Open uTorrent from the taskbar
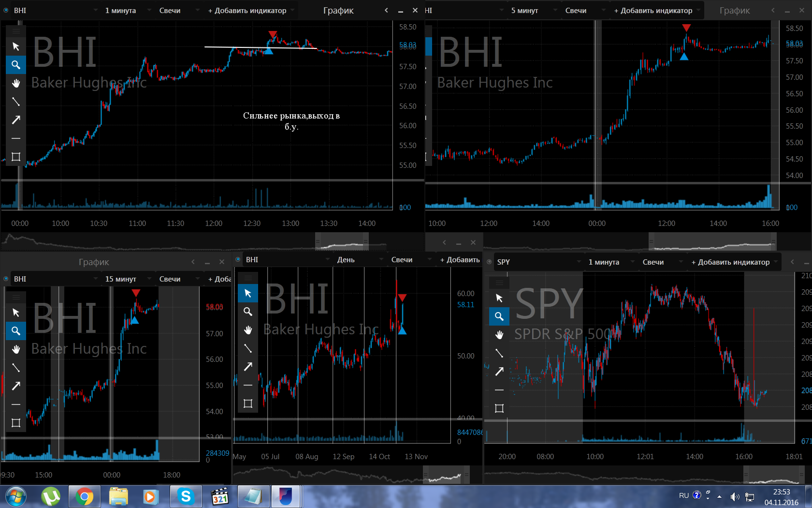The width and height of the screenshot is (812, 508). [x=50, y=496]
